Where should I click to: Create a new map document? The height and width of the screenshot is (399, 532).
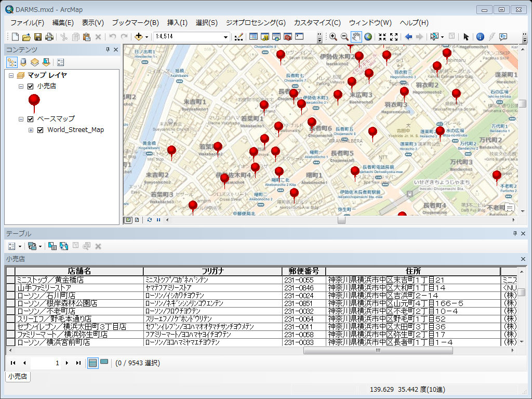[15, 37]
